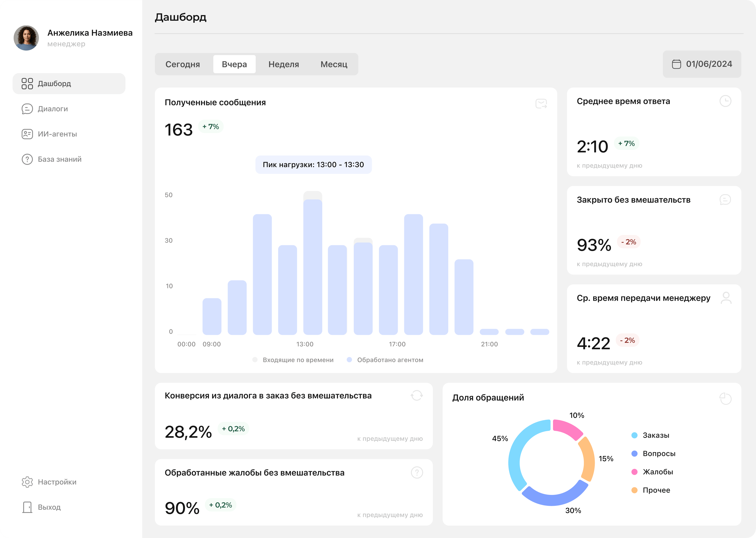Switch to the Сегодня period tab
The width and height of the screenshot is (756, 538).
pyautogui.click(x=183, y=64)
